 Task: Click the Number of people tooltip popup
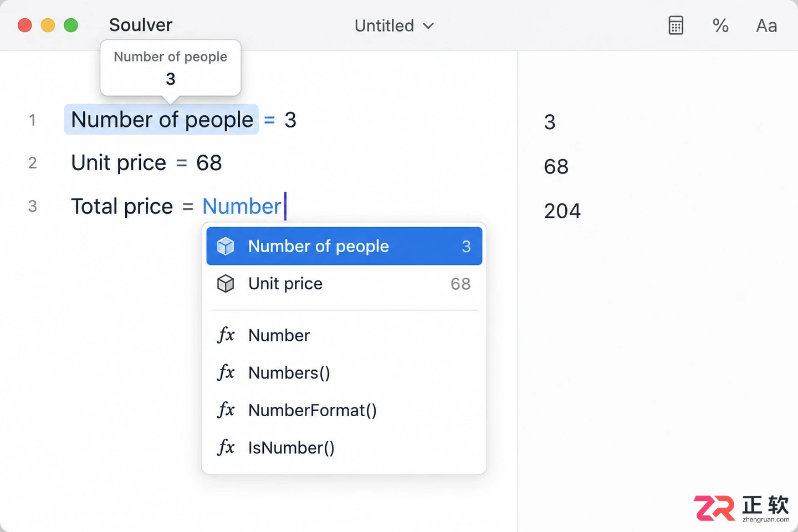click(x=171, y=68)
